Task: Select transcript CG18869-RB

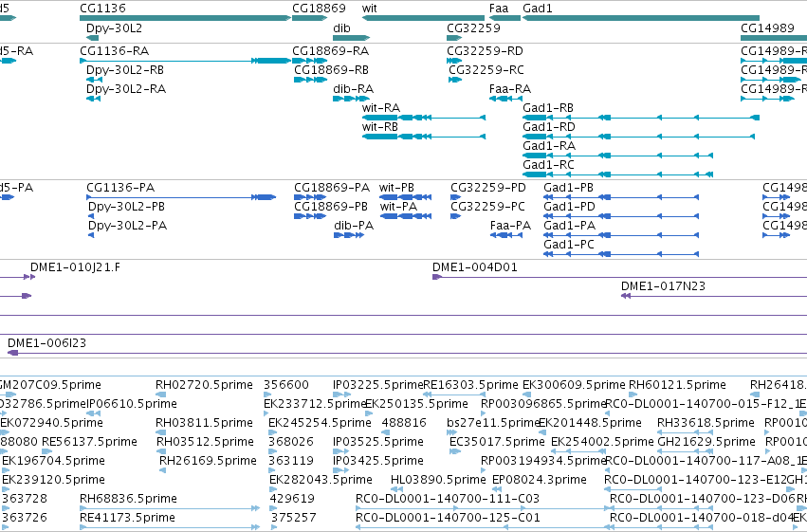Action: (332, 70)
